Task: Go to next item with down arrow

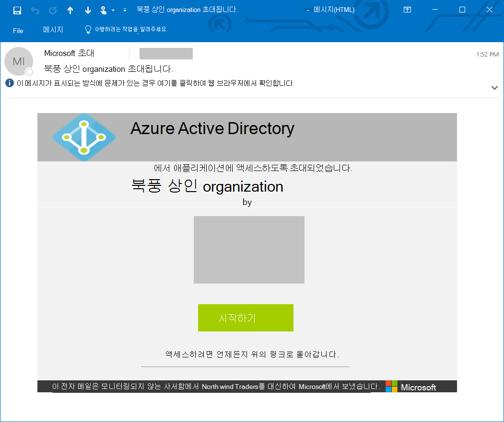Action: [88, 11]
